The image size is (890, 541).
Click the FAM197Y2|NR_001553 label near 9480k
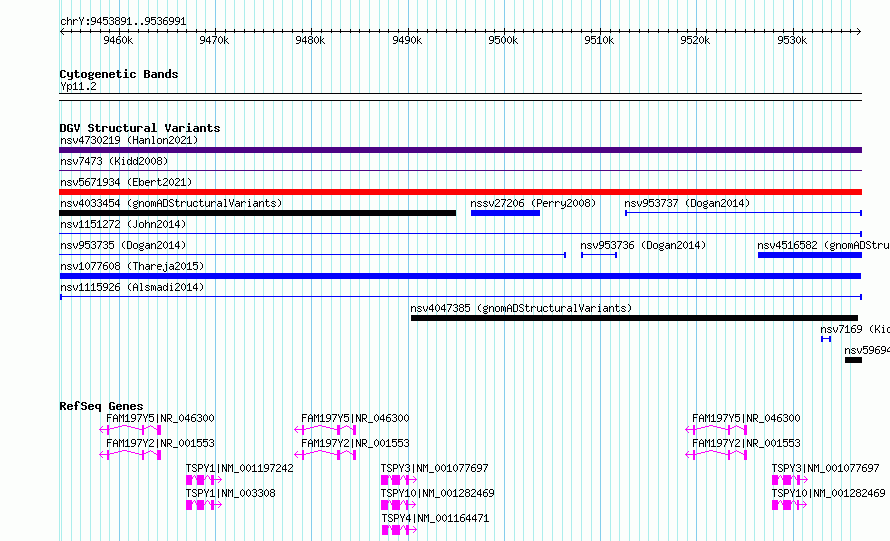pyautogui.click(x=355, y=443)
